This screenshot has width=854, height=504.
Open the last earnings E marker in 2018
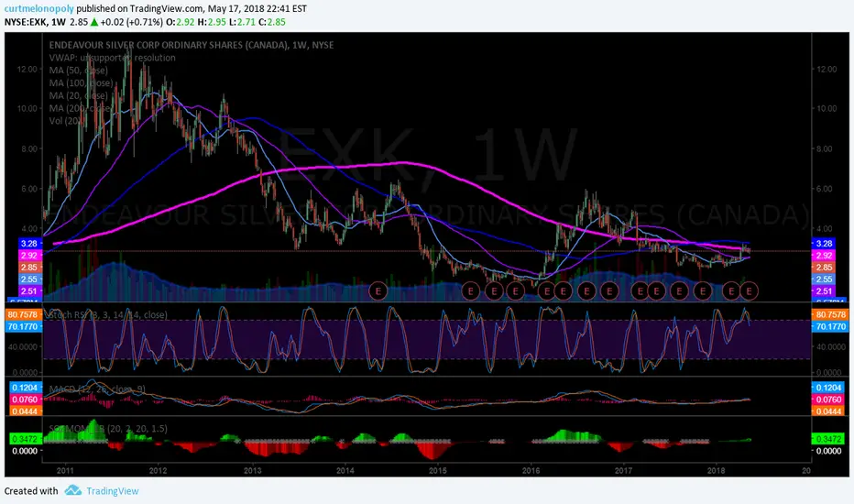(749, 291)
